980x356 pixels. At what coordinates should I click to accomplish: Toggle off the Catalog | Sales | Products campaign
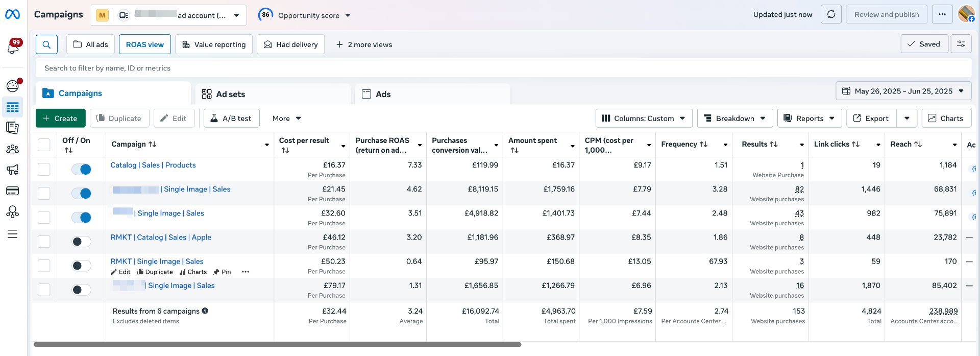click(81, 169)
